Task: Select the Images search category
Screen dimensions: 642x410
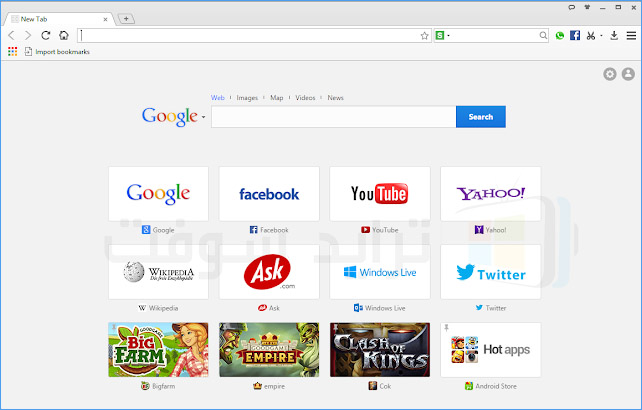Action: pos(247,97)
